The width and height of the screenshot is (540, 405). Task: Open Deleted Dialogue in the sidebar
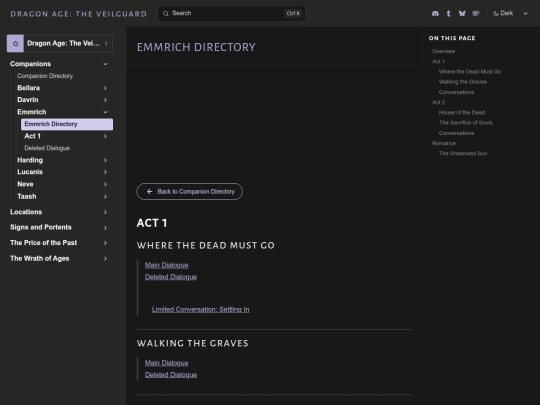coord(47,148)
